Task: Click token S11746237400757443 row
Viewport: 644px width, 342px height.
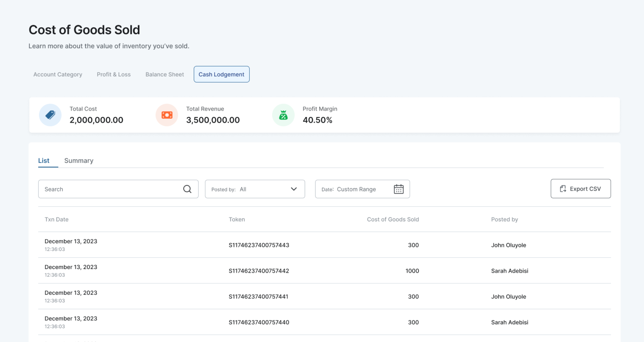Action: tap(259, 245)
